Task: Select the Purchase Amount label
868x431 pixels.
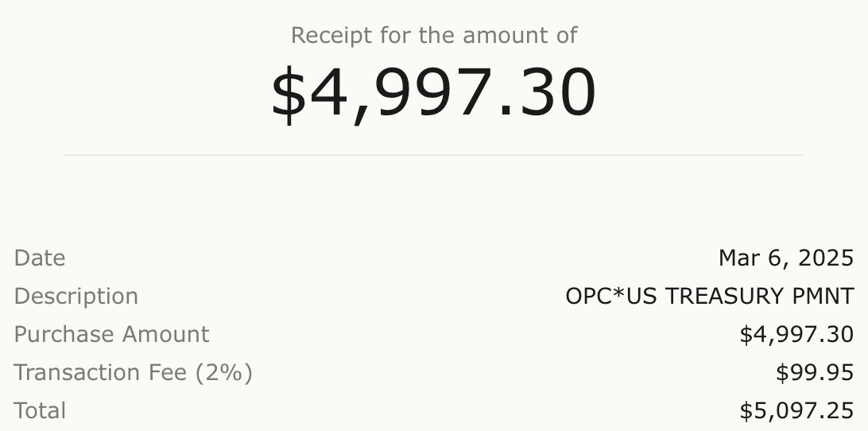Action: point(111,335)
